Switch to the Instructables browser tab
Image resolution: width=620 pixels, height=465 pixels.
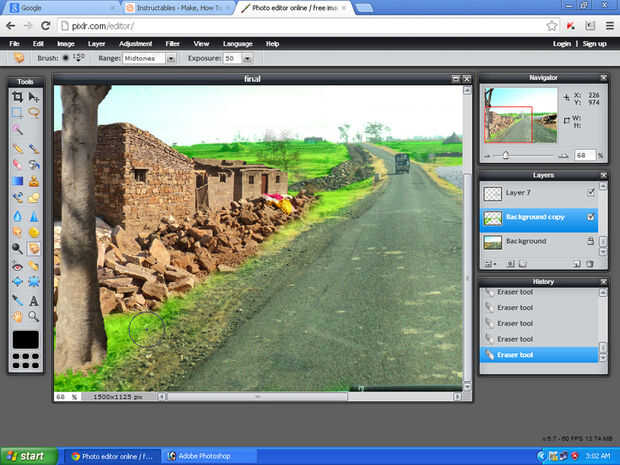(x=178, y=8)
